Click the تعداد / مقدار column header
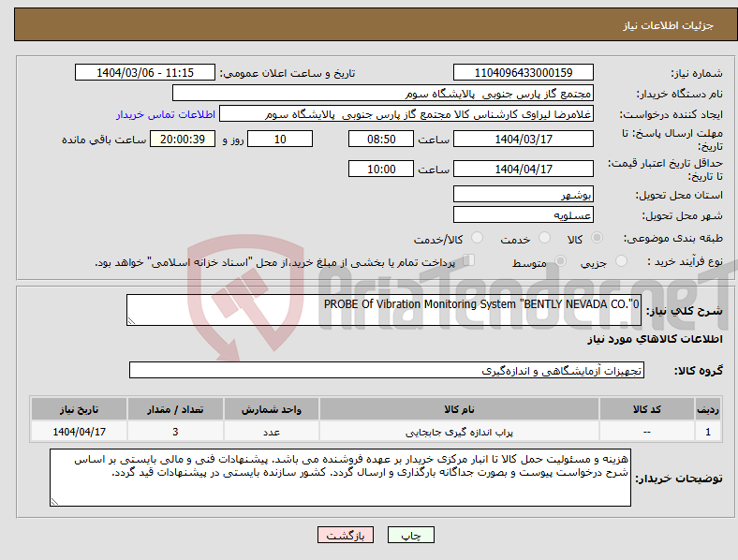Image resolution: width=738 pixels, height=560 pixels. pyautogui.click(x=175, y=409)
